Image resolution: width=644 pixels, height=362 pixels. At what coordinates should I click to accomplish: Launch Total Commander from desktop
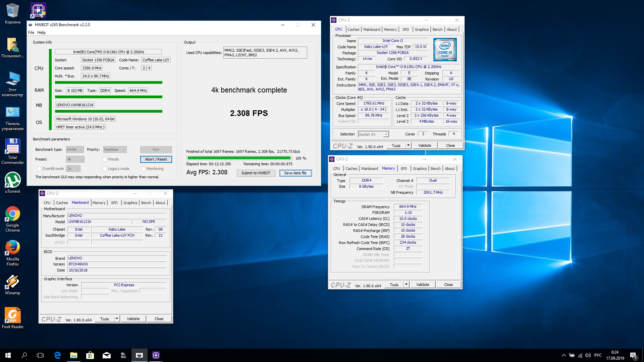[12, 152]
